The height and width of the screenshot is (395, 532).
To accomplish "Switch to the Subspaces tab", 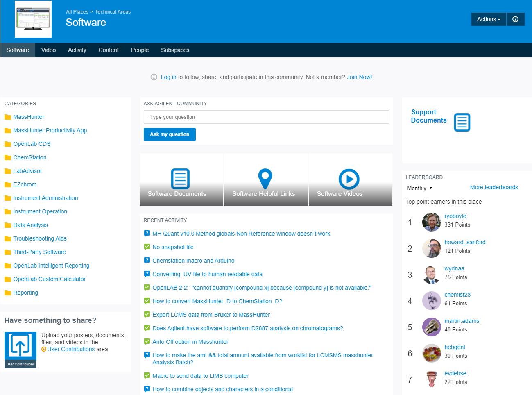I will (175, 50).
